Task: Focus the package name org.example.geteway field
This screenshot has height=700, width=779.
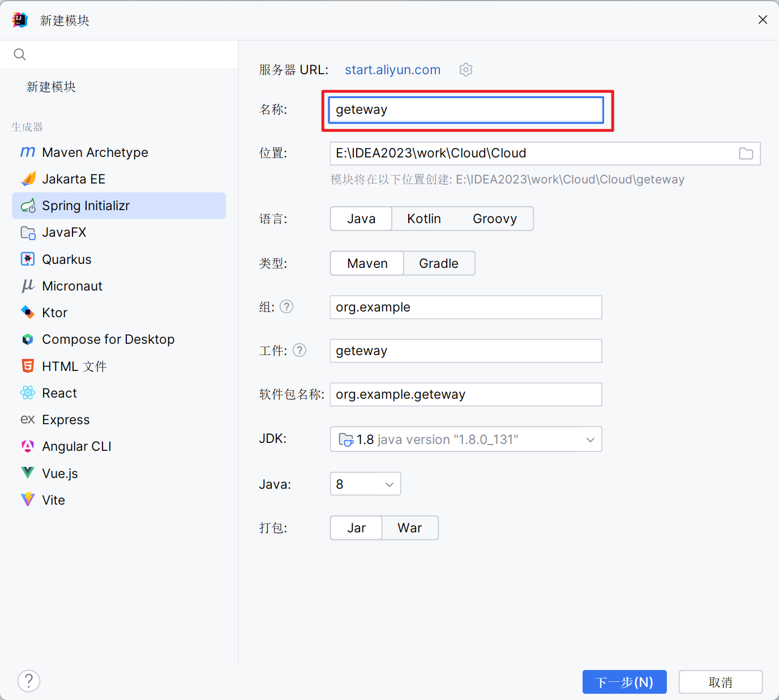Action: tap(466, 394)
